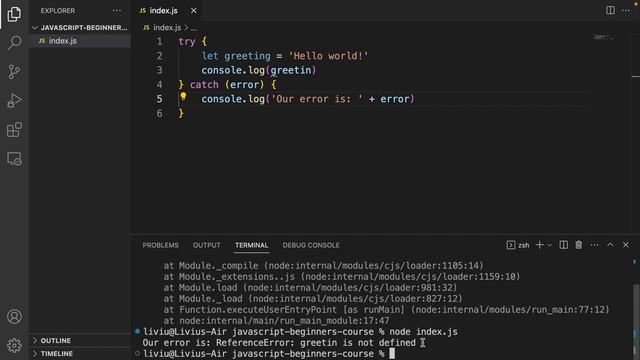
Task: Expand the Timeline section
Action: [80, 353]
